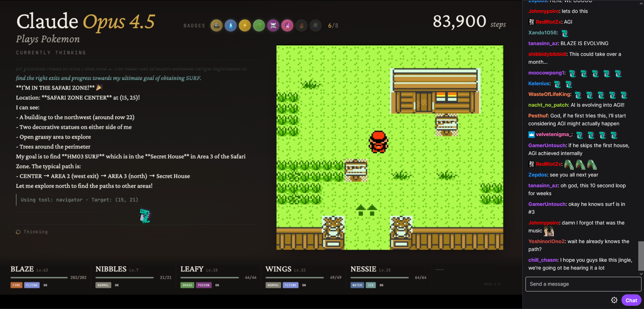Image resolution: width=644 pixels, height=309 pixels.
Task: Click the yellow lightning Thunder badge
Action: tap(245, 25)
